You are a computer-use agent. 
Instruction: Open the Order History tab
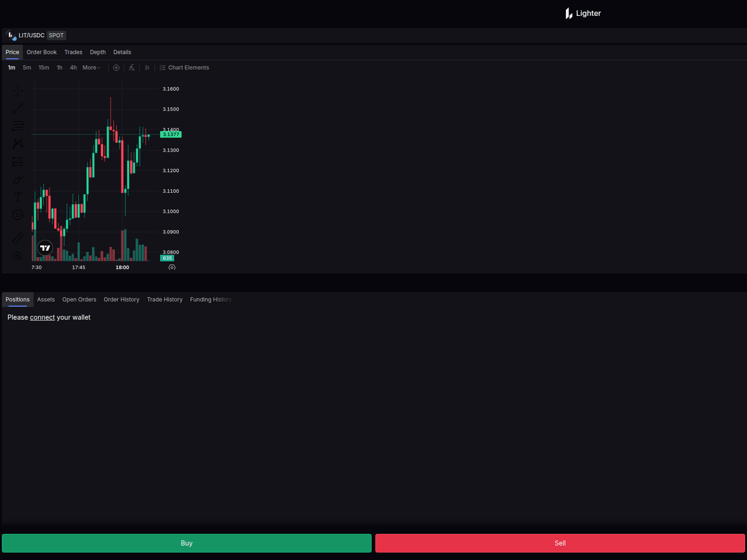[x=121, y=300]
